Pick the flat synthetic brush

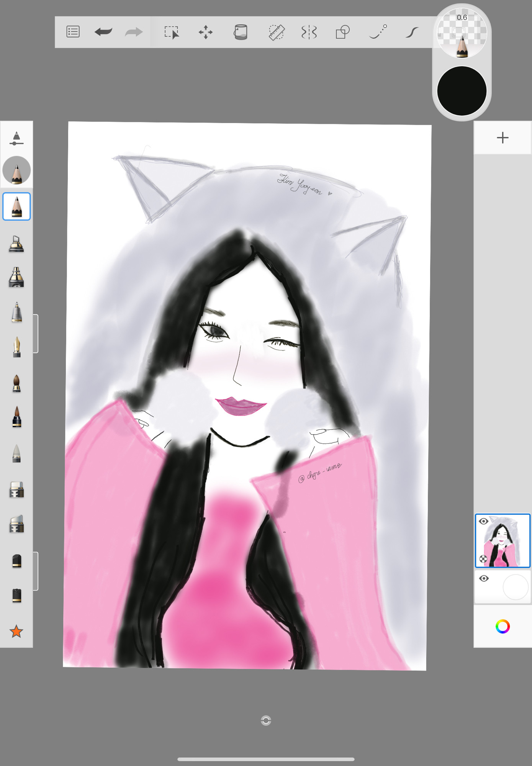(x=16, y=489)
